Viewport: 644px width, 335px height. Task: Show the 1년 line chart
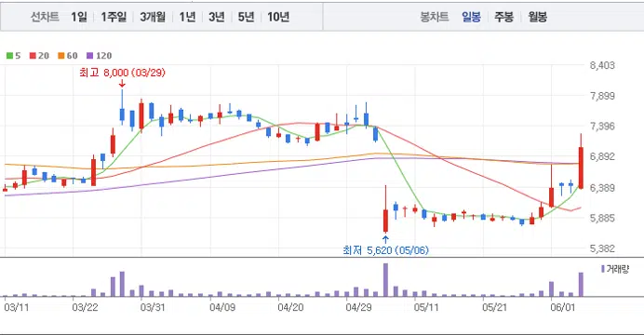click(x=187, y=17)
